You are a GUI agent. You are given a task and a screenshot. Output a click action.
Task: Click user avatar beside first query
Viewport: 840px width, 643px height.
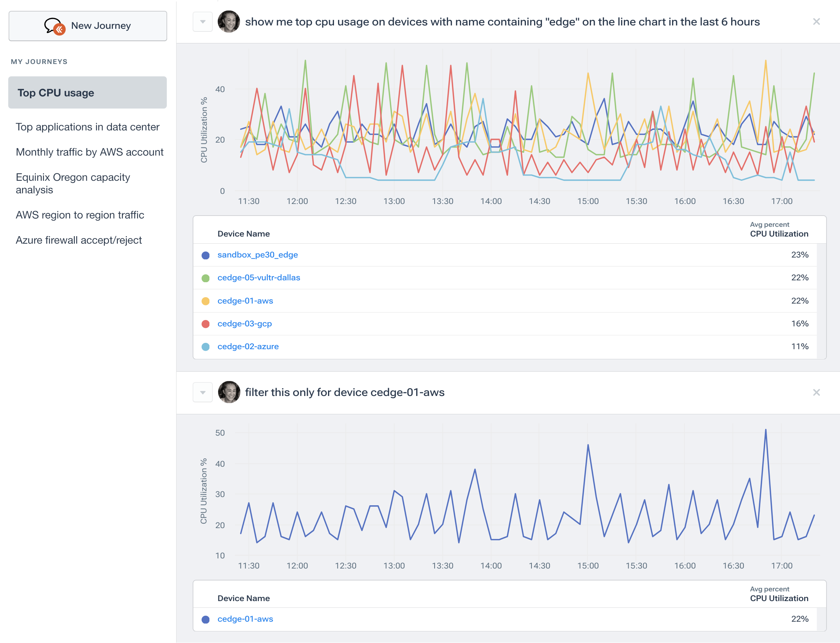229,22
